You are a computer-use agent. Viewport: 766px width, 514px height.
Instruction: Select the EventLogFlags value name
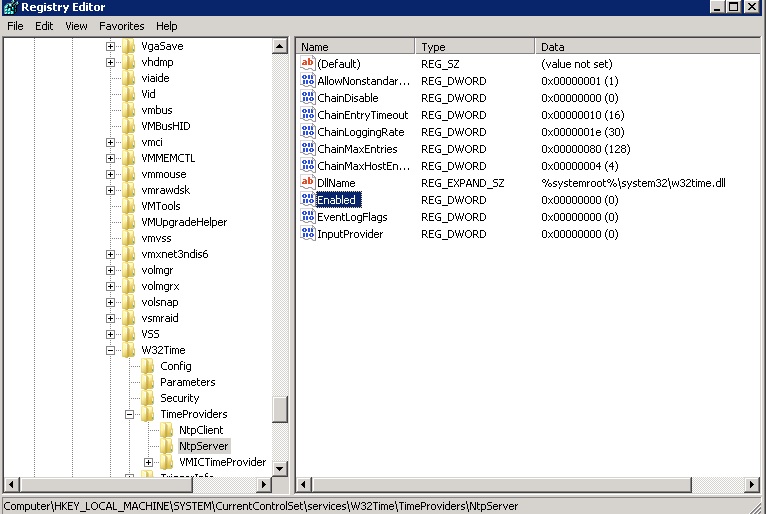pyautogui.click(x=352, y=217)
